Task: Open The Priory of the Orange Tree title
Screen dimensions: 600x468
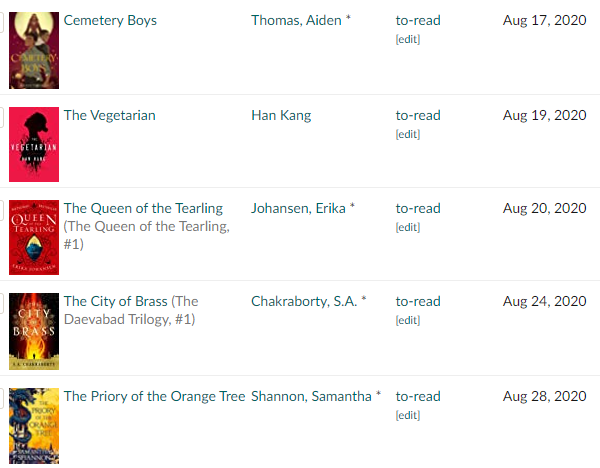Action: pyautogui.click(x=154, y=396)
